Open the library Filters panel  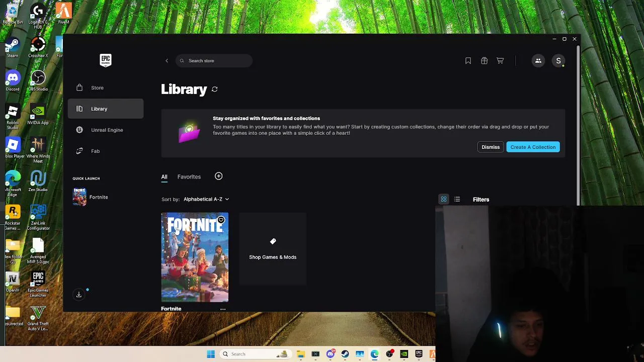pyautogui.click(x=481, y=200)
